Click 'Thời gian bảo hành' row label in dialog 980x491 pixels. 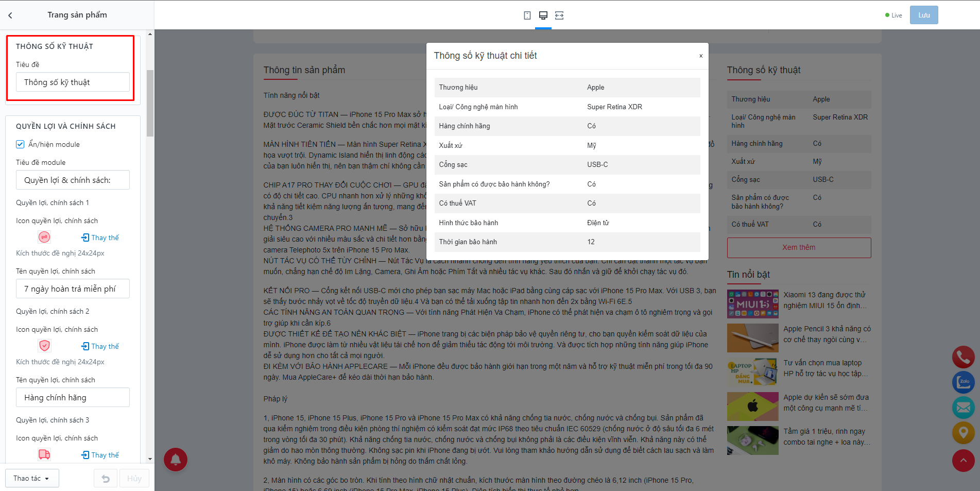[468, 242]
